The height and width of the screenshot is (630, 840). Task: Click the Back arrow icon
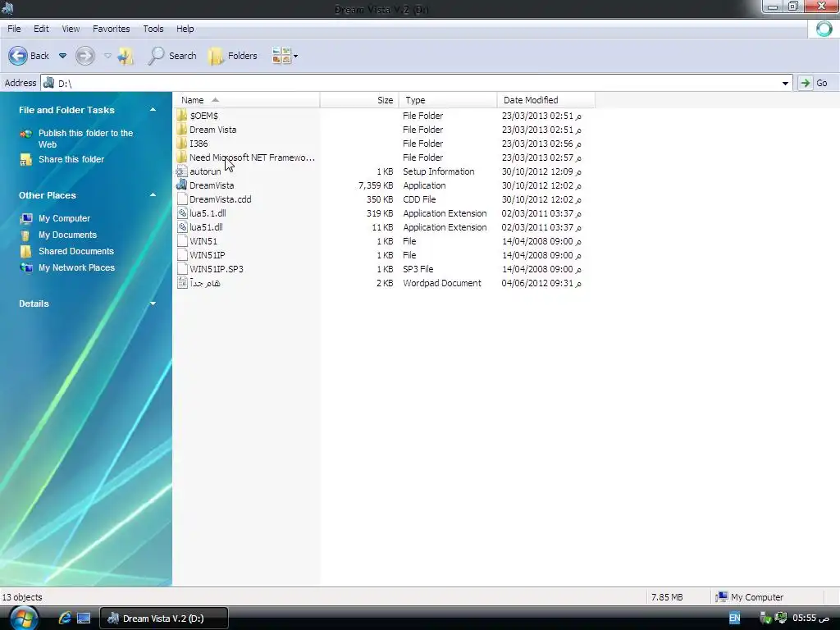(x=18, y=56)
